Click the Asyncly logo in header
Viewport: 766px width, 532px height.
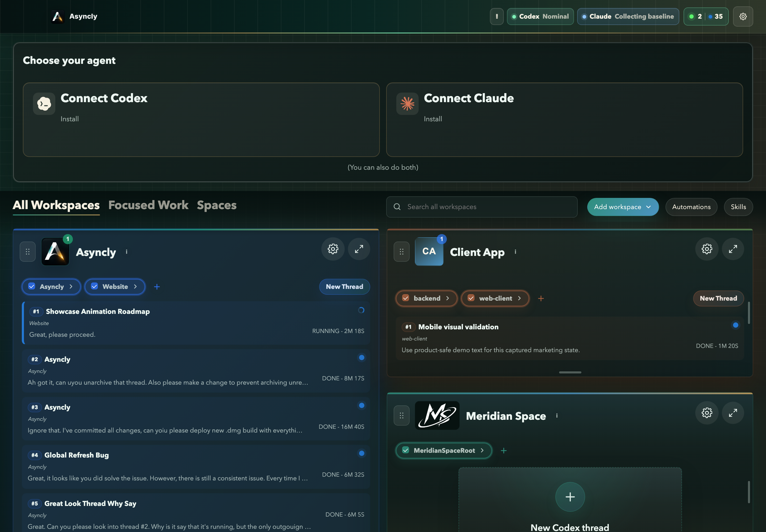57,16
